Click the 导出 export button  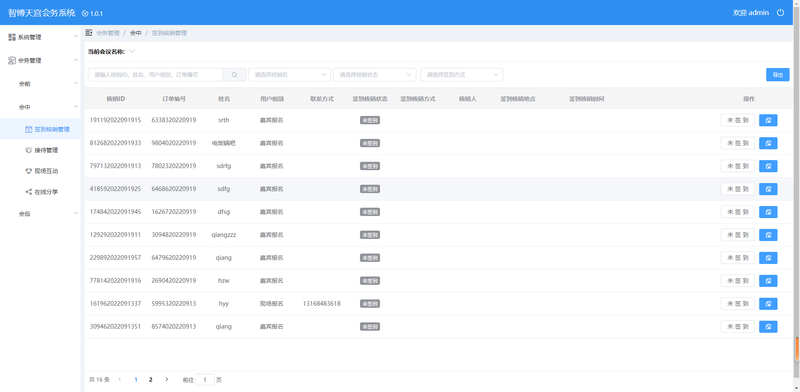click(778, 75)
